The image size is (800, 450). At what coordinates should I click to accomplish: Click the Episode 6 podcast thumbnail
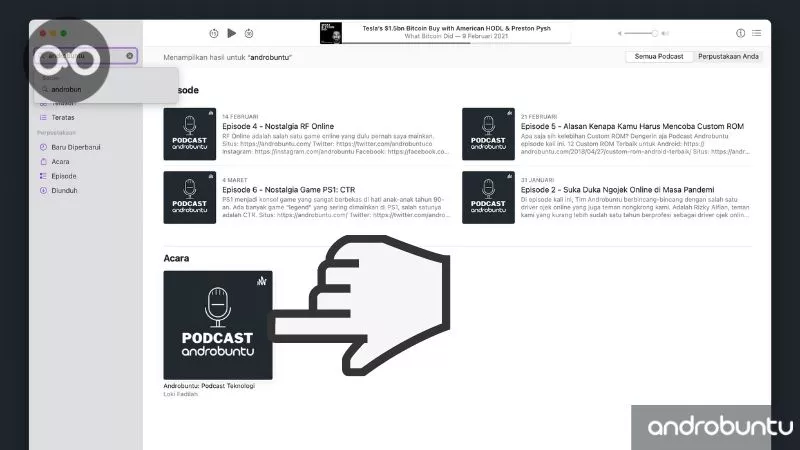[190, 197]
